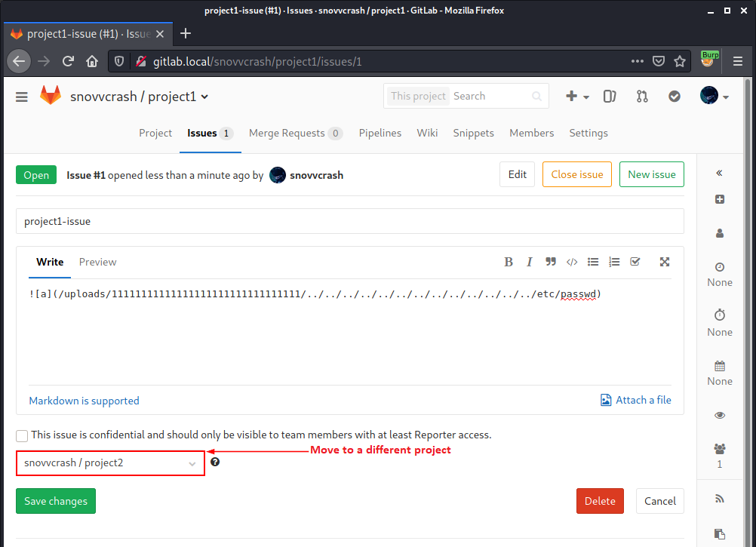The image size is (756, 547).
Task: Toggle bold formatting in the editor
Action: [509, 262]
